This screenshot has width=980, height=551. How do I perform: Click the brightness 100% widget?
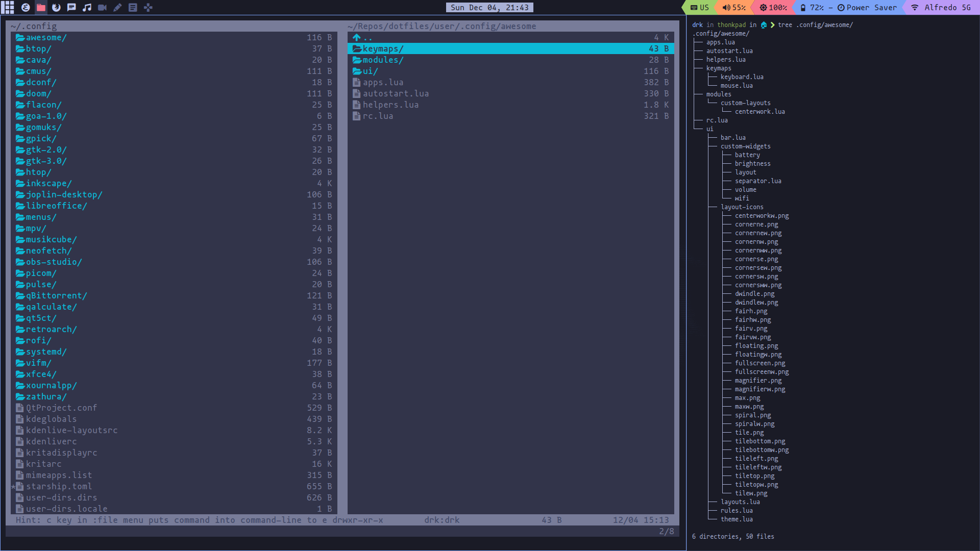[773, 7]
